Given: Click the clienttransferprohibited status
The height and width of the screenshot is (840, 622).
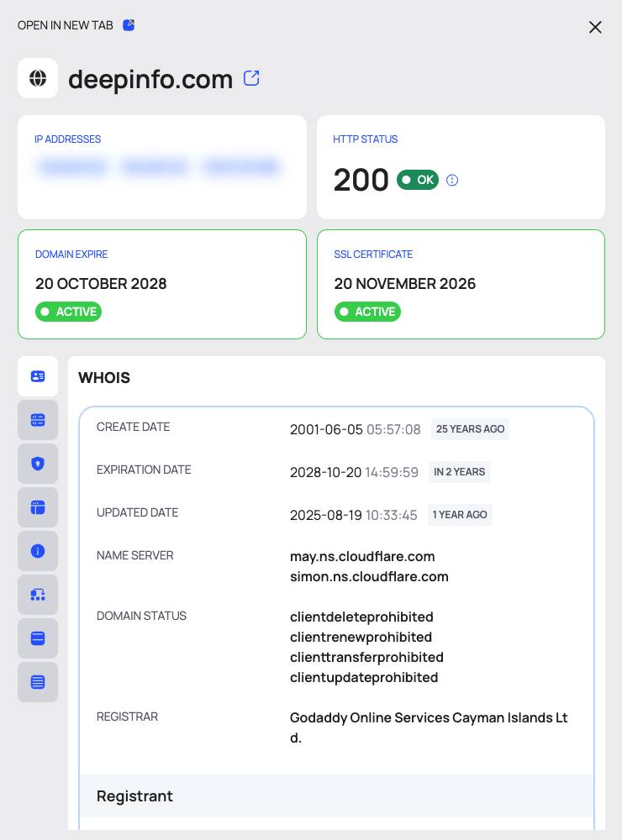Looking at the screenshot, I should (x=366, y=658).
